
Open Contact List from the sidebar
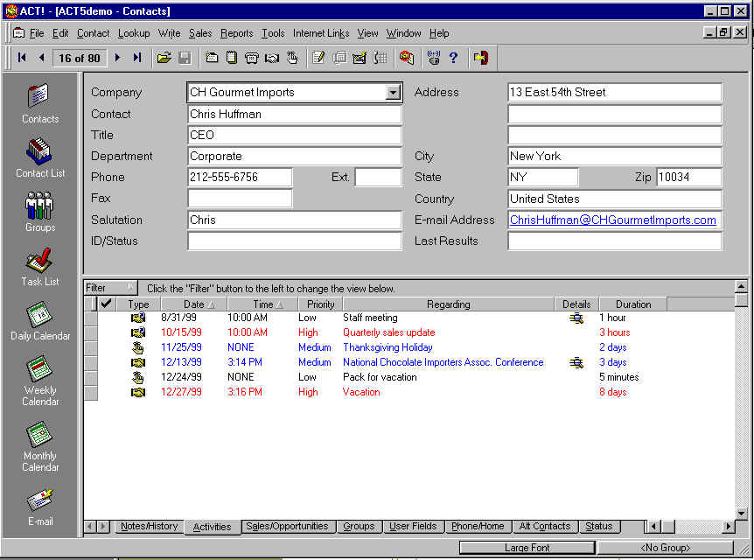pos(40,157)
